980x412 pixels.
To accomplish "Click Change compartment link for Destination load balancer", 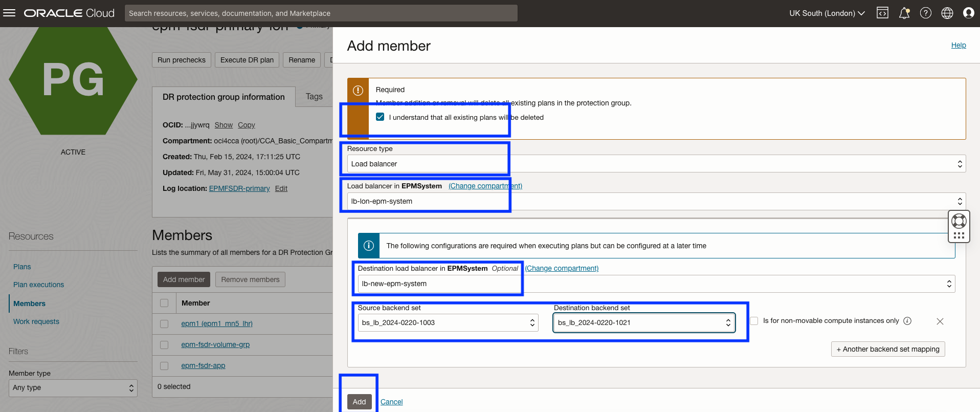I will tap(562, 268).
